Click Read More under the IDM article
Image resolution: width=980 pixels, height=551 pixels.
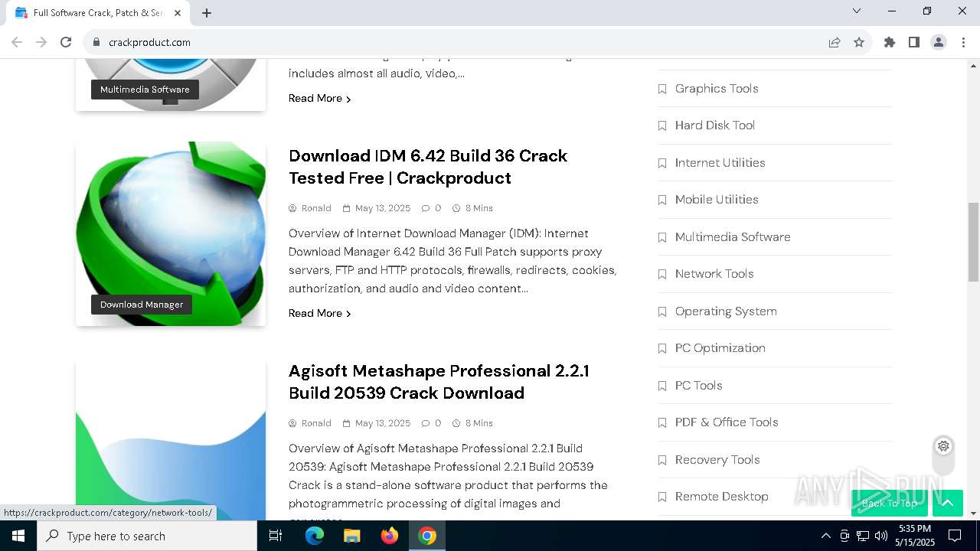319,313
